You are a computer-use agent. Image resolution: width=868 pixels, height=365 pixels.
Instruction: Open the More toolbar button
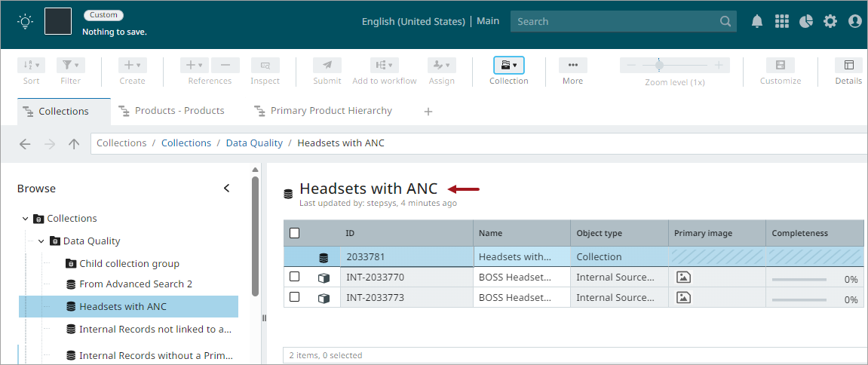(572, 66)
